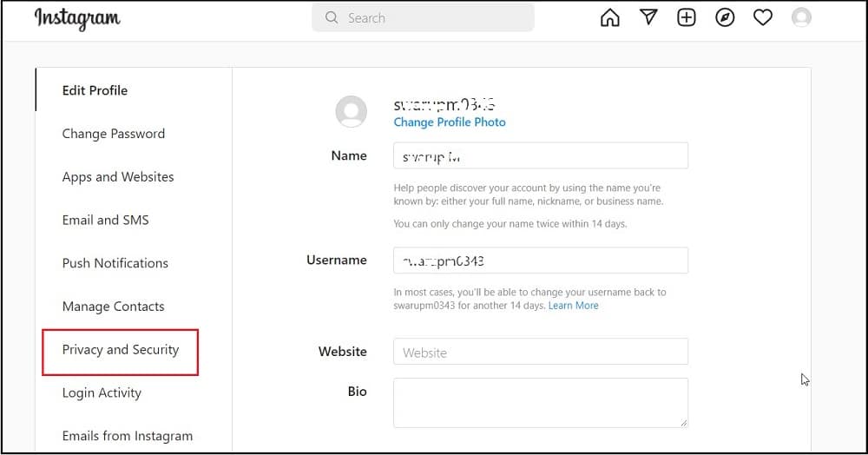Viewport: 868px width, 455px height.
Task: Open direct messages paper plane icon
Action: (648, 17)
